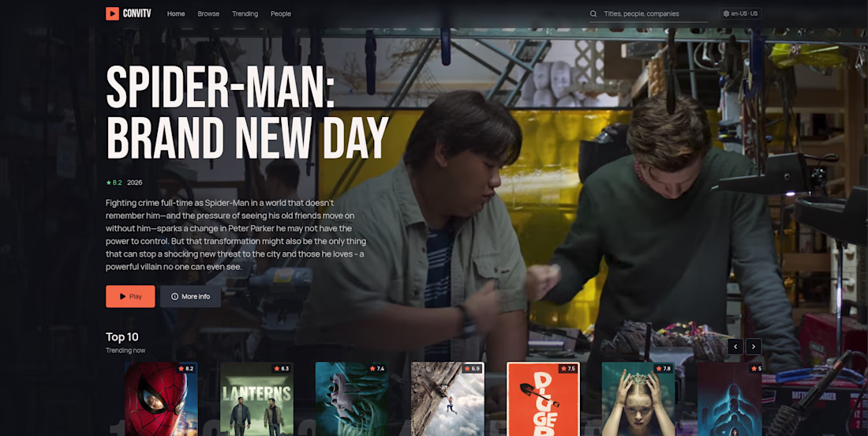Click the 8.3 rating badge on Lanterns
This screenshot has width=868, height=436.
click(x=281, y=368)
